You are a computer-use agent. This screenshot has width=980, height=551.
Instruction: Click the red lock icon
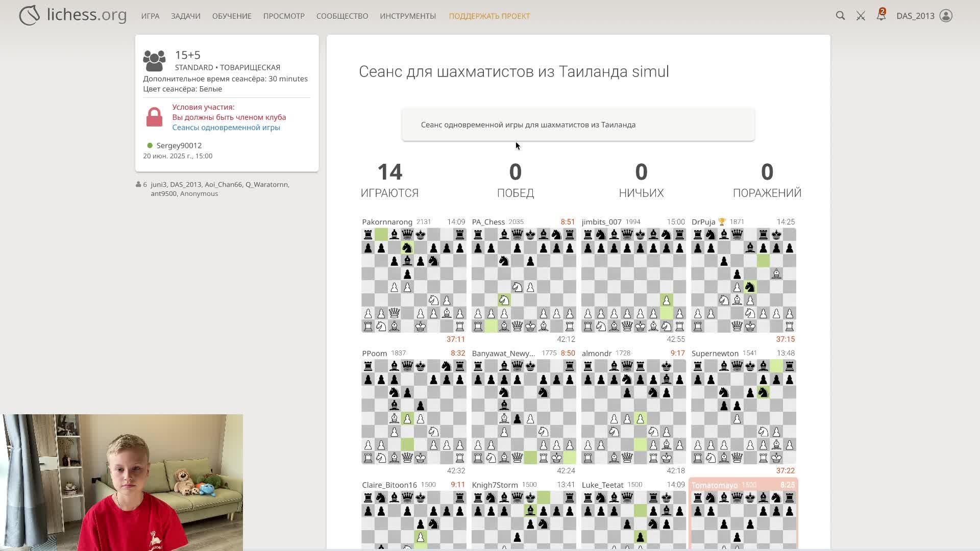point(154,117)
